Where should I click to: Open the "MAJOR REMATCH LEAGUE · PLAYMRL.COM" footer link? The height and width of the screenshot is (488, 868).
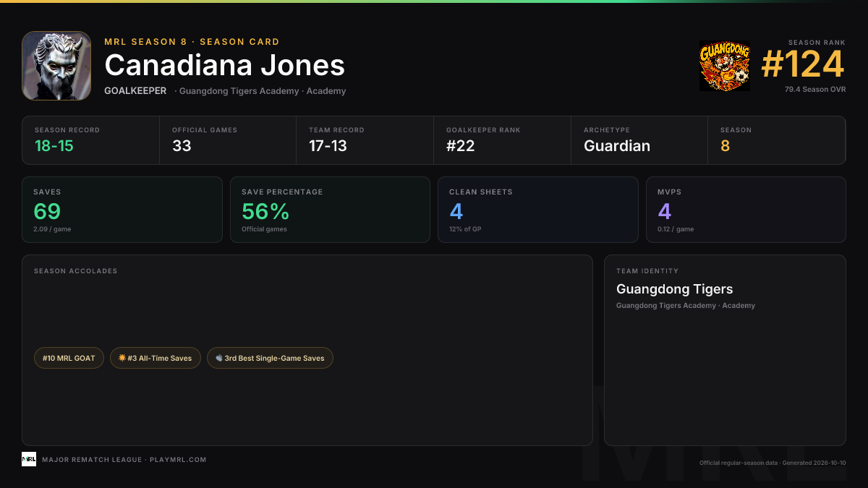tap(124, 460)
